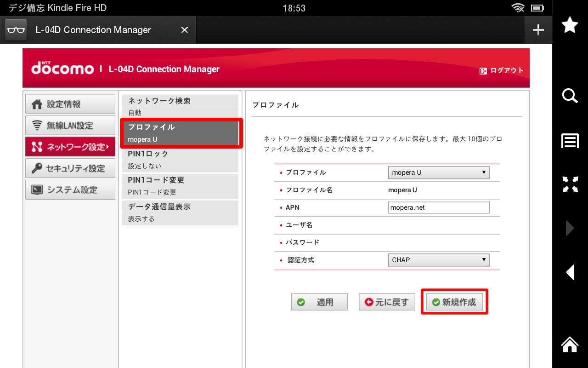Click the プロファイル名 value mopera U

(402, 190)
